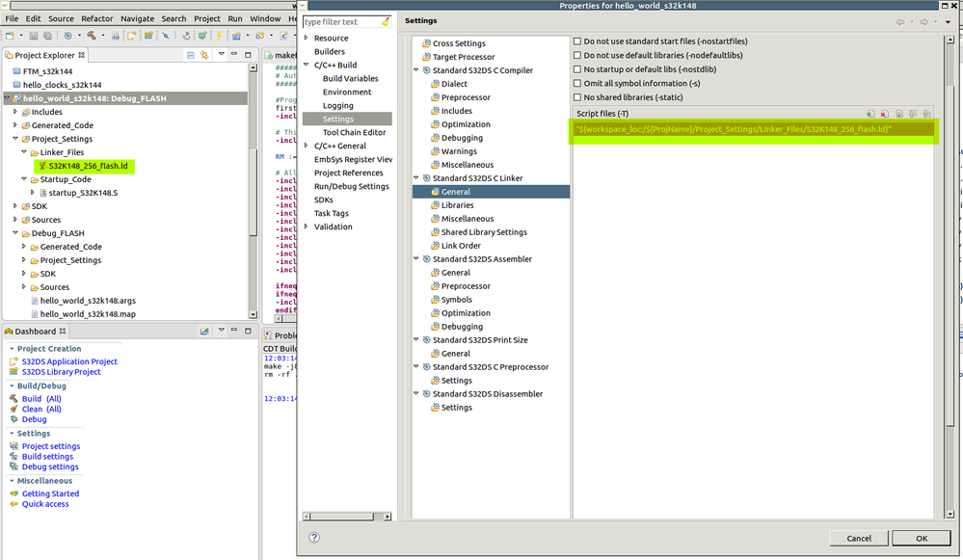Click Link with Editor icon in Project Explorer
This screenshot has height=560, width=963.
click(x=204, y=55)
